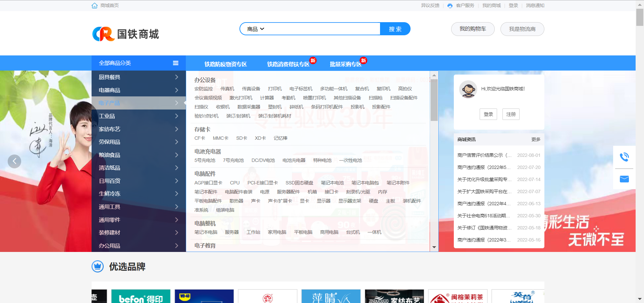Click the category panel scroll up arrow
The height and width of the screenshot is (303, 644).
click(x=434, y=75)
